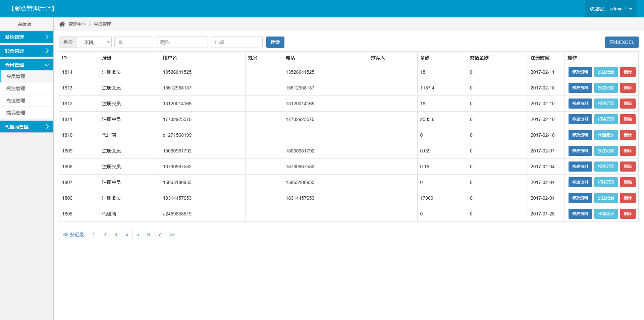Click the 昵称 search input field
Image resolution: width=644 pixels, height=320 pixels.
pyautogui.click(x=182, y=42)
